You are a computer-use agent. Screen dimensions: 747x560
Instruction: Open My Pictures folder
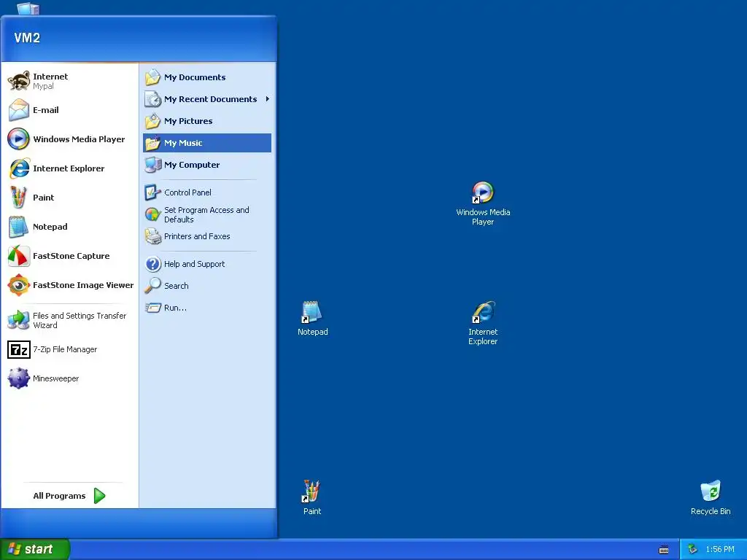[x=206, y=121]
